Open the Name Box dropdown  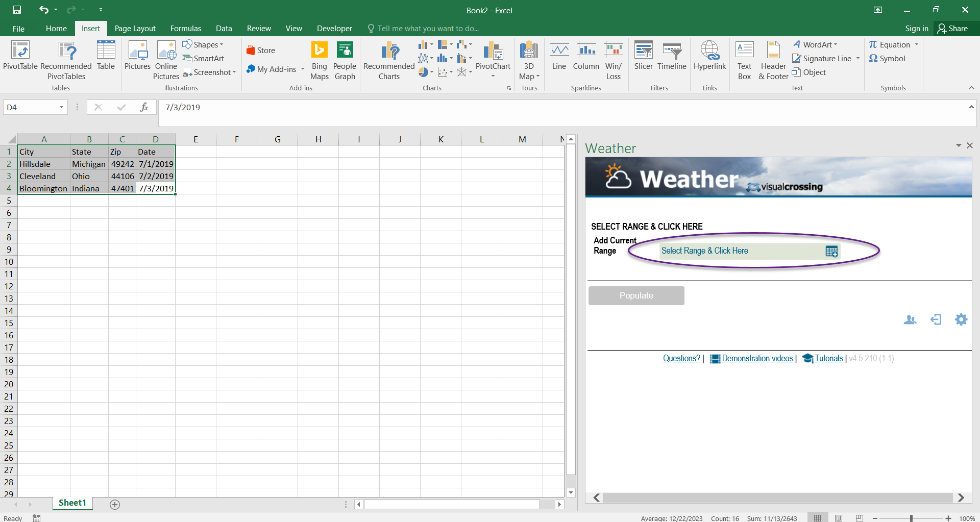click(x=61, y=107)
